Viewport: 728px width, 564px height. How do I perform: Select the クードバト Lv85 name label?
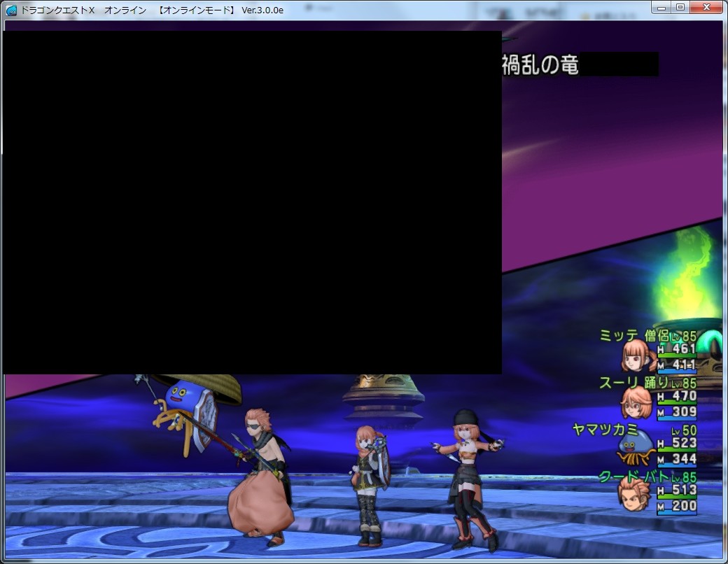tap(648, 477)
